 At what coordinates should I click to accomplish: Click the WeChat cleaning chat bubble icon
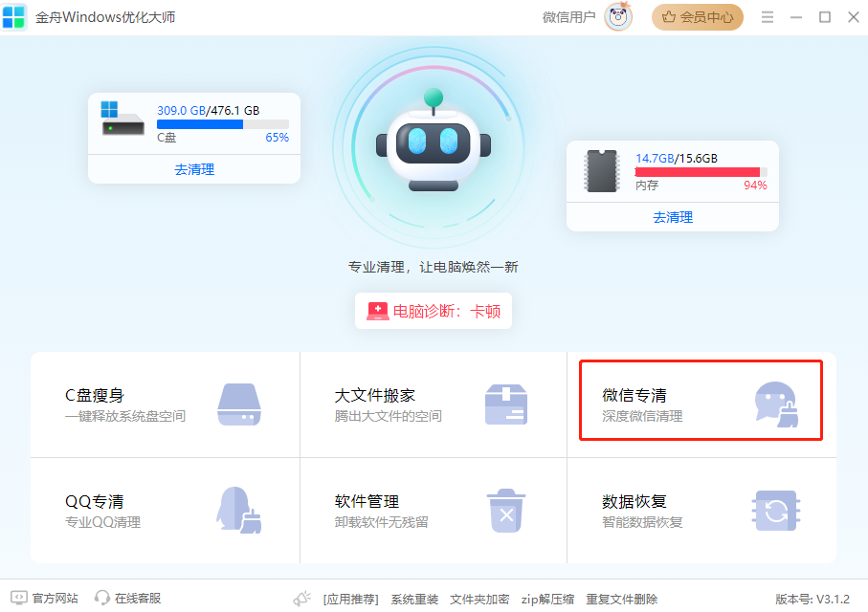(777, 404)
